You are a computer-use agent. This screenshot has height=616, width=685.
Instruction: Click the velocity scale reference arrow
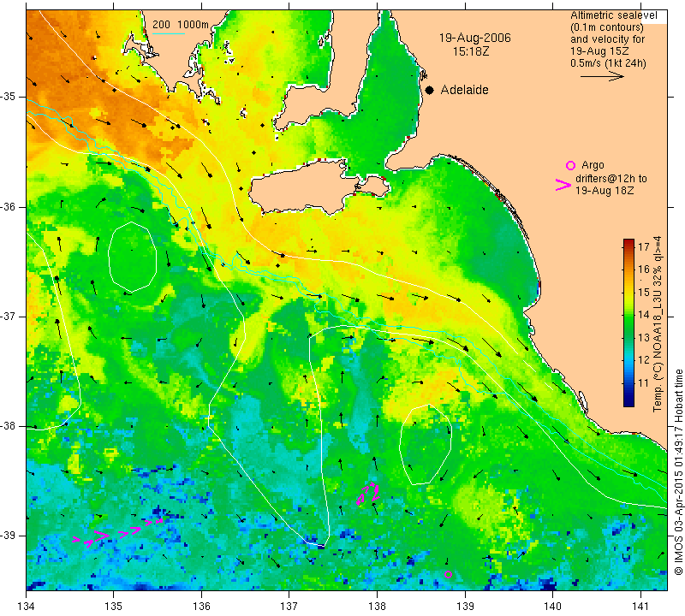coord(602,76)
